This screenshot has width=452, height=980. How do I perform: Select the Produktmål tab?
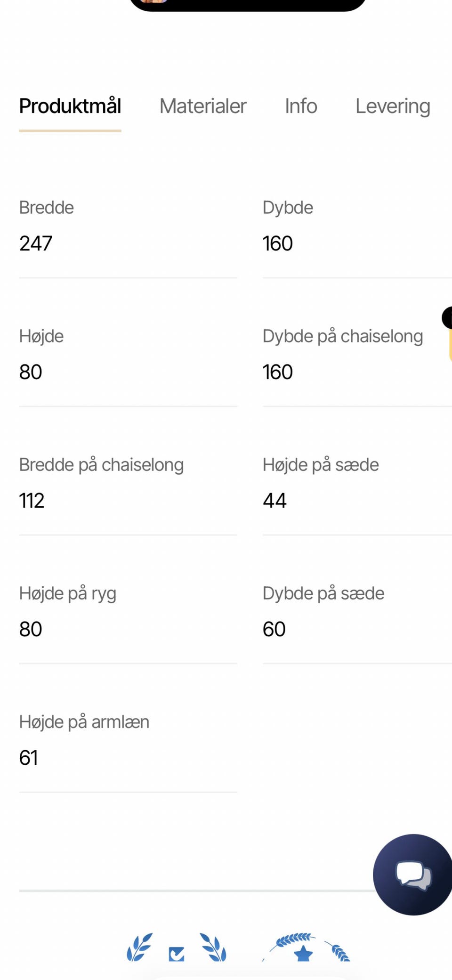(x=70, y=106)
